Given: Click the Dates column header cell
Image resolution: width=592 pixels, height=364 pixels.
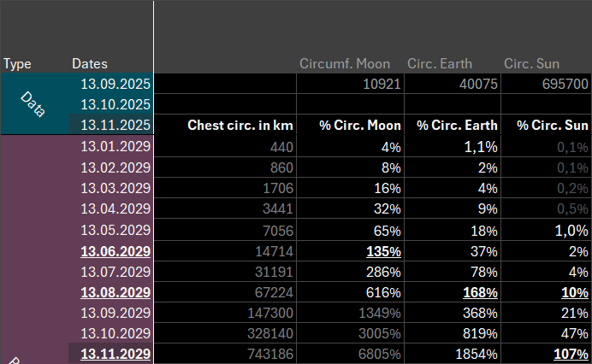Looking at the screenshot, I should click(x=90, y=63).
